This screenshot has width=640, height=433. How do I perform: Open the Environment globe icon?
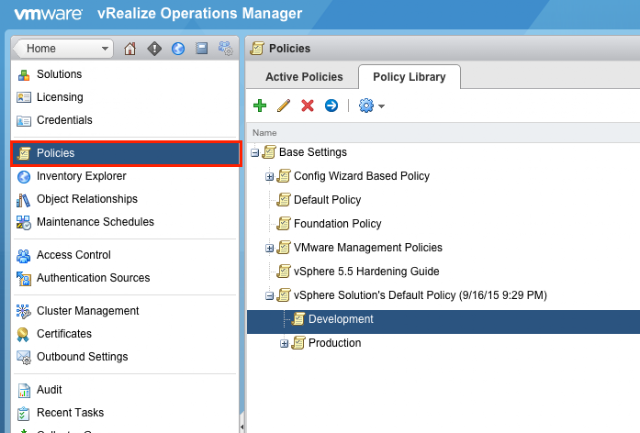[x=178, y=49]
